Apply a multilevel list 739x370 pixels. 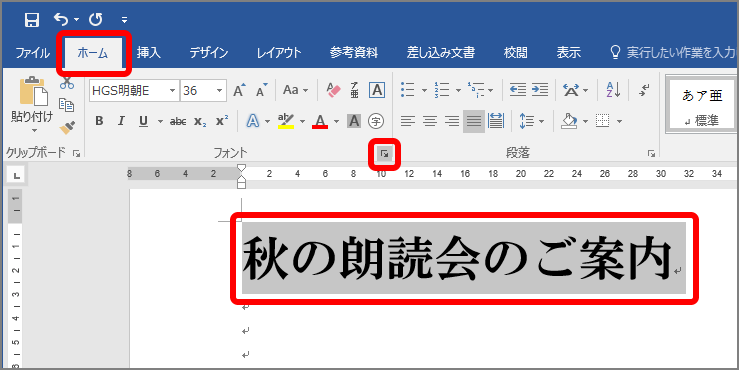[476, 90]
